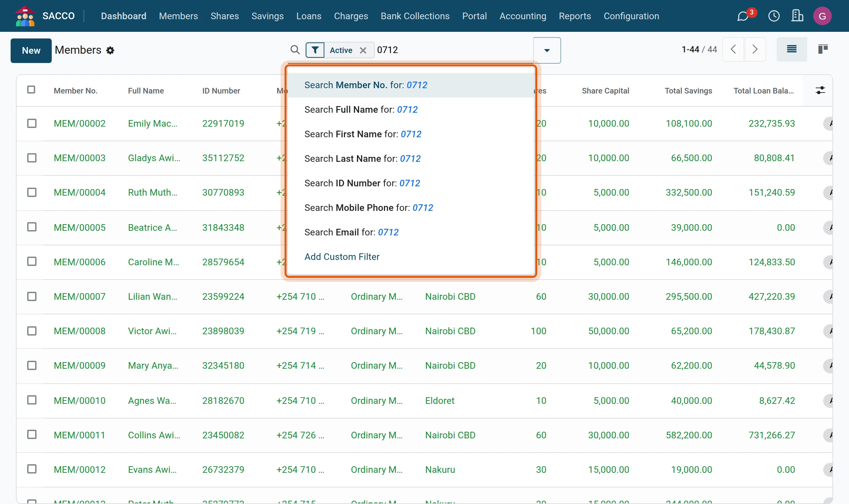Click the 1-44 pager range

(x=690, y=50)
